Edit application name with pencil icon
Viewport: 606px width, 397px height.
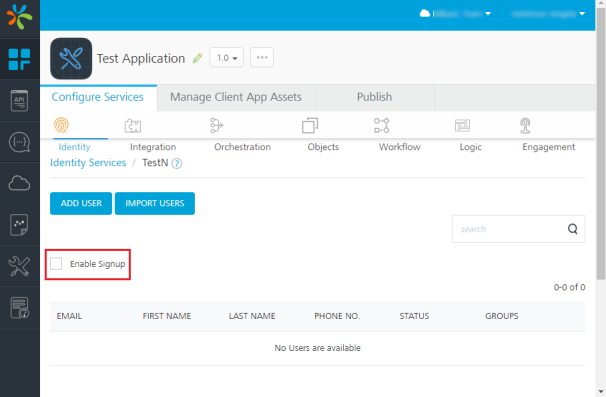pos(197,58)
